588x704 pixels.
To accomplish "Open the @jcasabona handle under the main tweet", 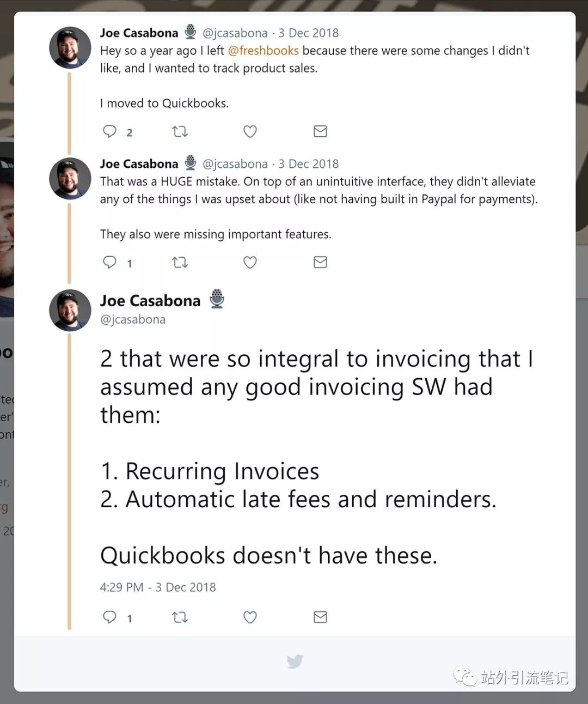I will point(133,319).
